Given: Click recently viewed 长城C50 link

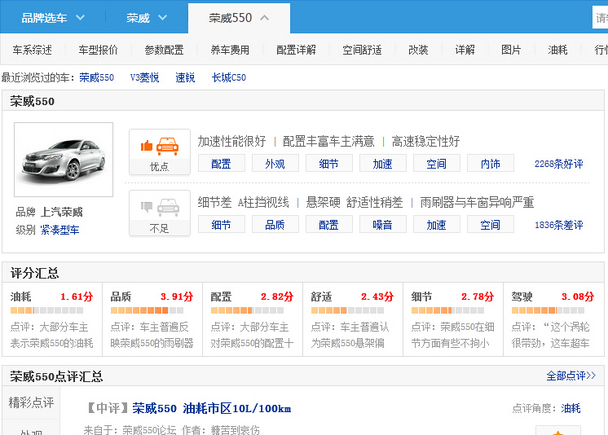Looking at the screenshot, I should click(x=228, y=77).
